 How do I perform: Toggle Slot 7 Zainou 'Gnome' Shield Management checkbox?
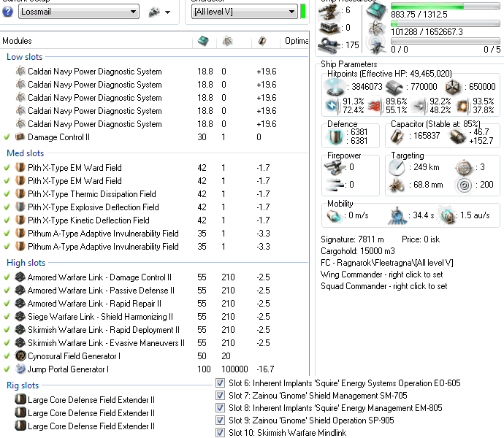tap(221, 396)
